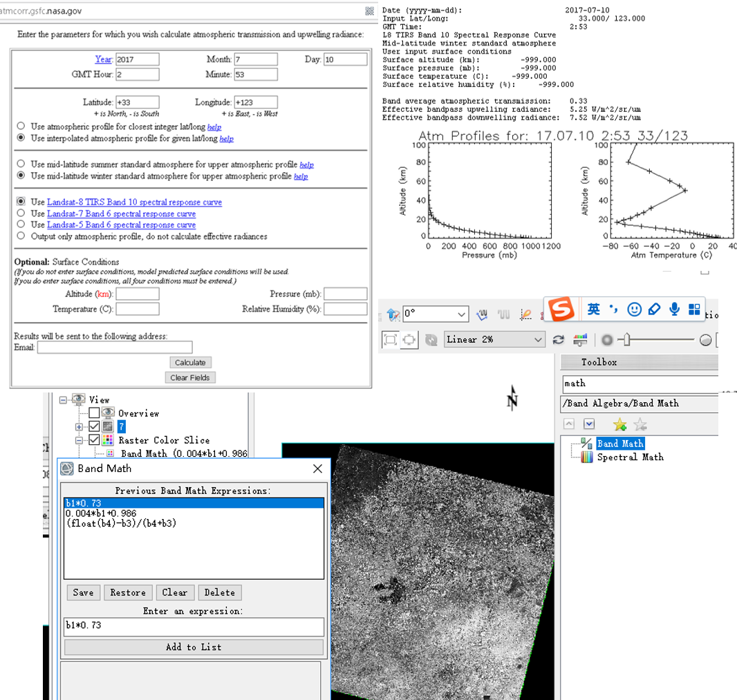
Task: Click Restore in Band Math dialog
Action: pyautogui.click(x=128, y=592)
